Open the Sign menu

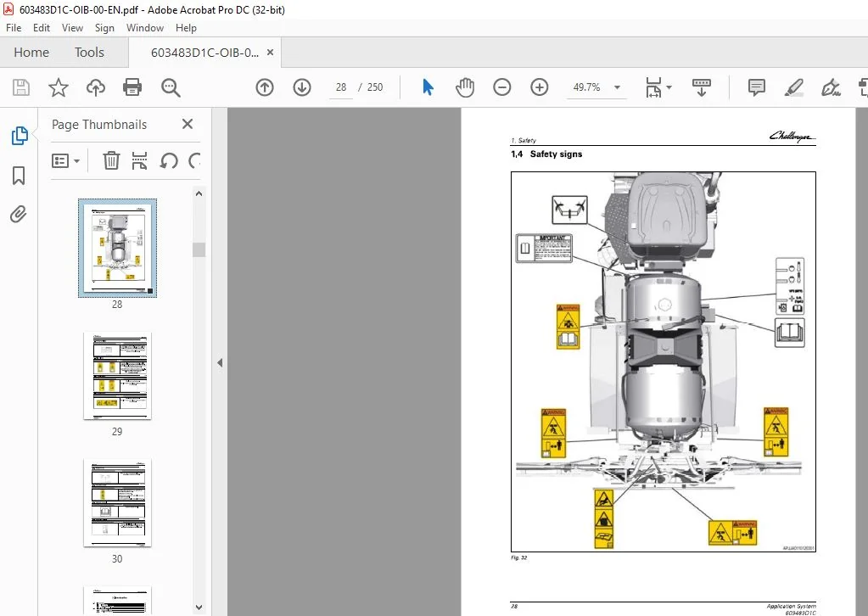coord(104,28)
